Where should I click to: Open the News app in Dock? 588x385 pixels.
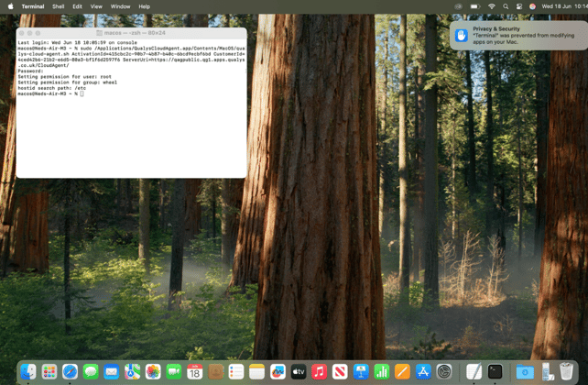pos(340,372)
